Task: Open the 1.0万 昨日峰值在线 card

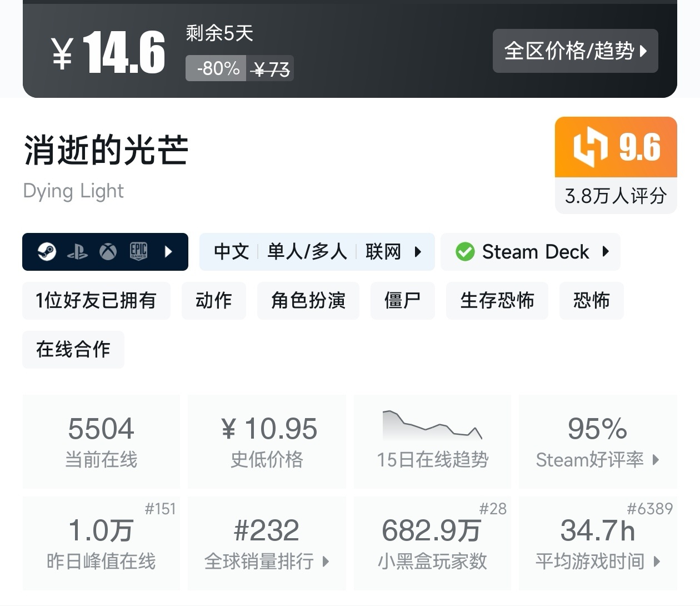Action: (101, 544)
